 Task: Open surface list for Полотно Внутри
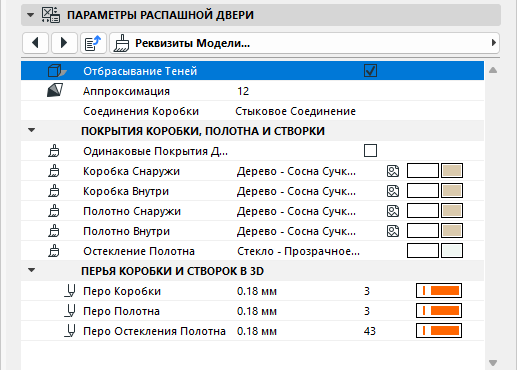tap(296, 231)
